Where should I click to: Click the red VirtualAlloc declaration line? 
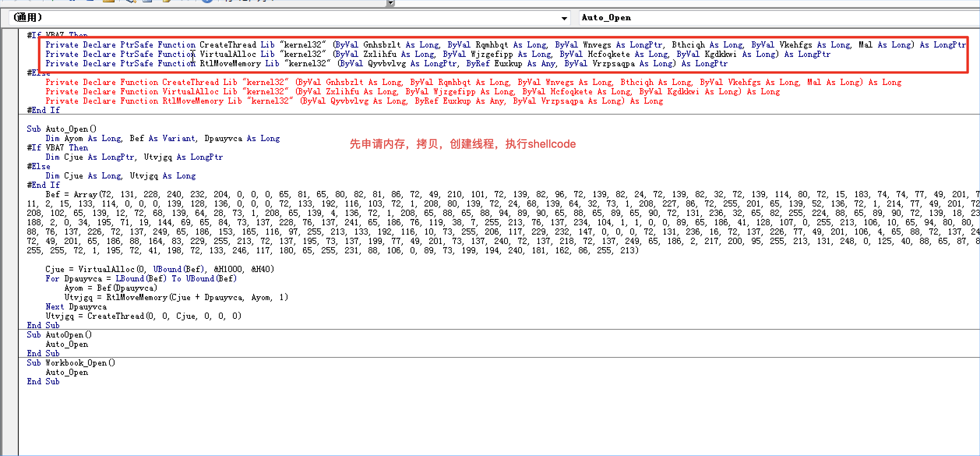tap(412, 92)
